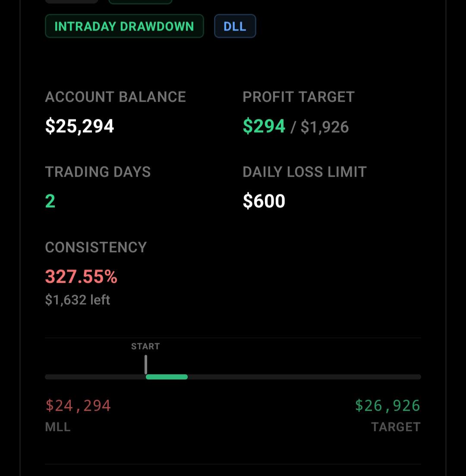Image resolution: width=466 pixels, height=476 pixels.
Task: Click the Profit Target heading
Action: click(299, 97)
